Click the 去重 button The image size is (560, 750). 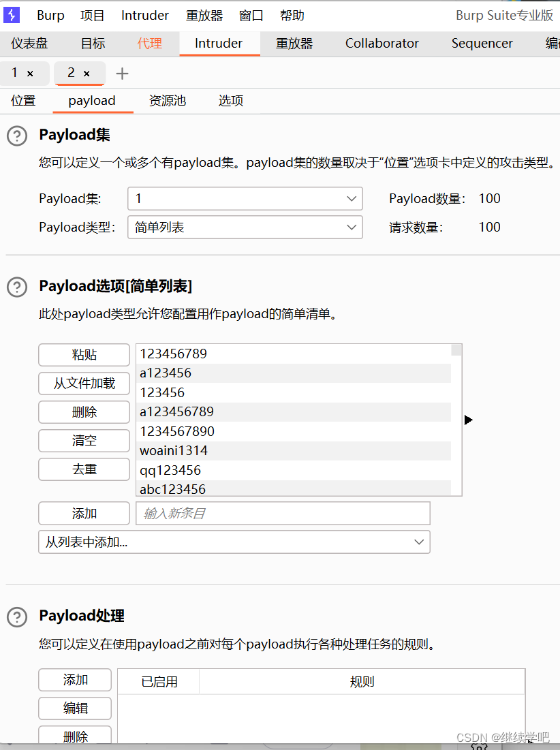(84, 469)
